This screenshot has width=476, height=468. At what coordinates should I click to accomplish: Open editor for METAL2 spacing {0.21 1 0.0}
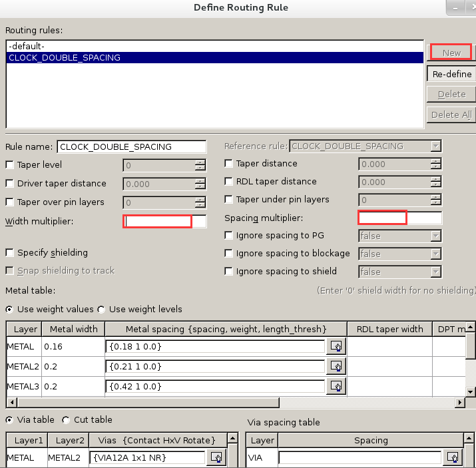tap(336, 366)
